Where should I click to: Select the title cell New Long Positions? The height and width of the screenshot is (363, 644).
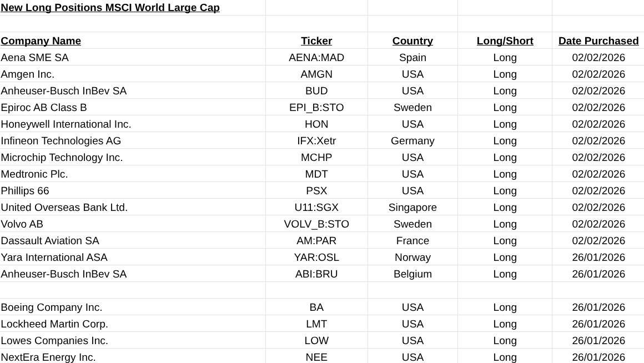110,8
